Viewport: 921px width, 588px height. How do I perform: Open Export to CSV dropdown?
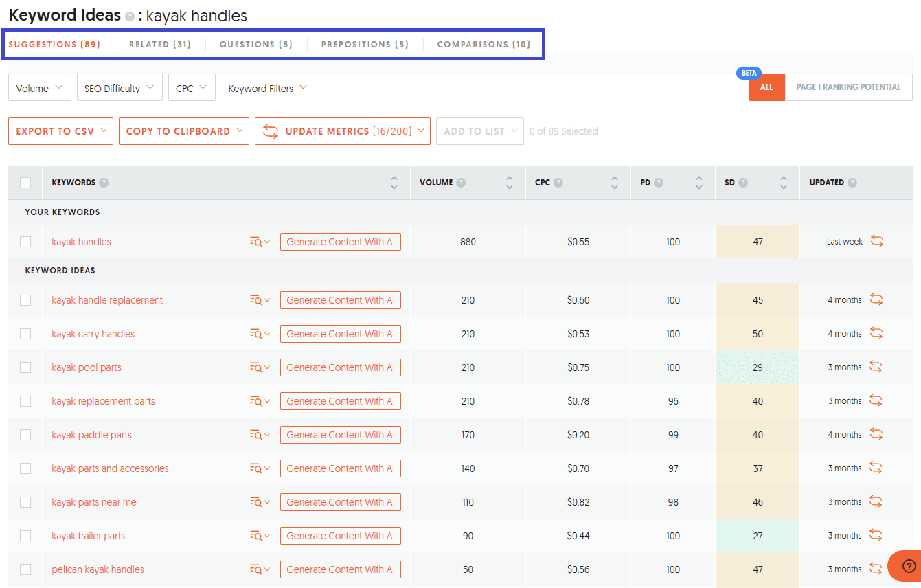[x=60, y=131]
